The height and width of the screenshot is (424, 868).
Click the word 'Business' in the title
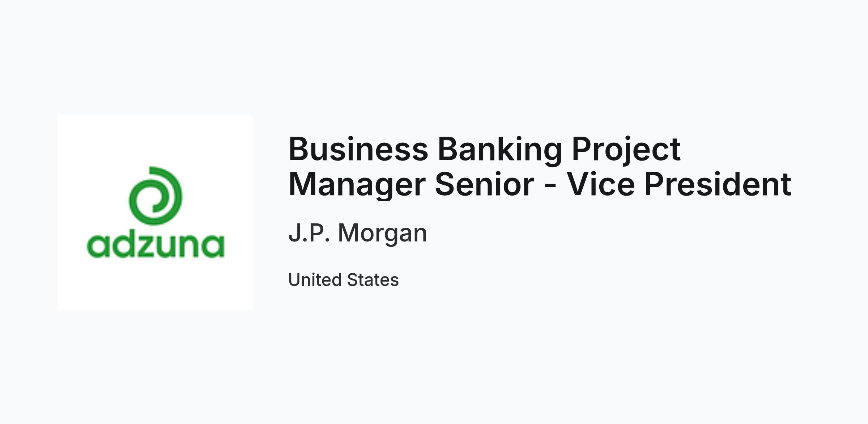click(358, 149)
